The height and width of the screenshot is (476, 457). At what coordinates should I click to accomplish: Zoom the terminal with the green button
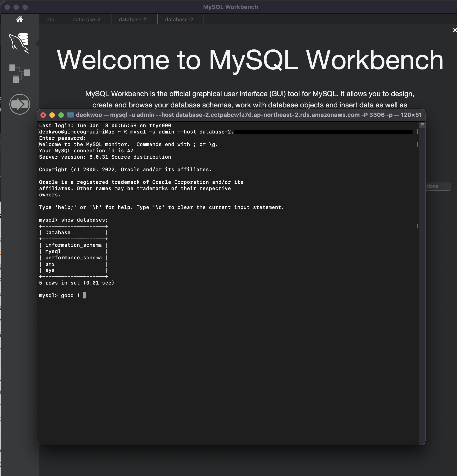pyautogui.click(x=61, y=115)
